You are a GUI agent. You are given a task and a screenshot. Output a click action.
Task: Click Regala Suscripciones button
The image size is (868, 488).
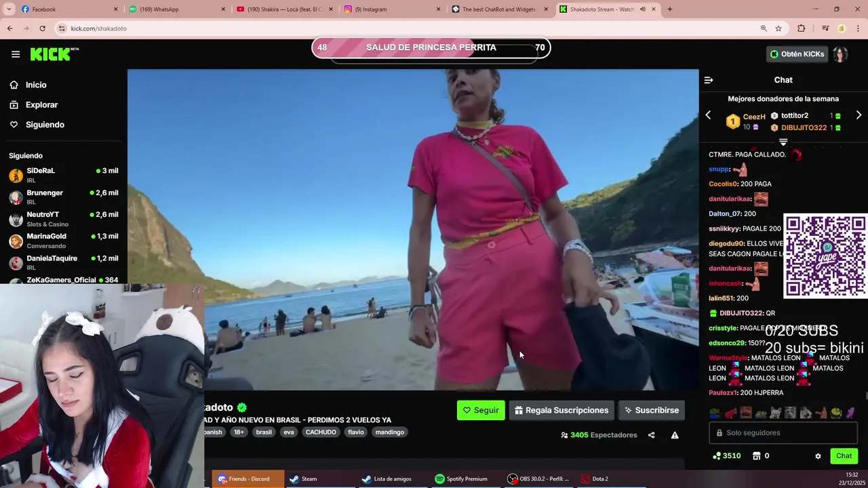click(561, 410)
